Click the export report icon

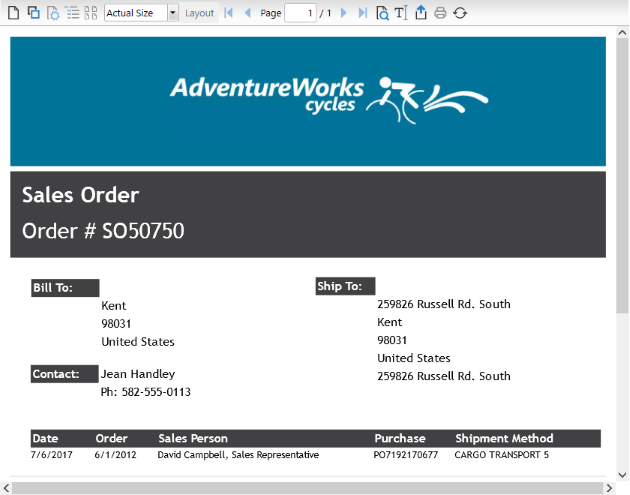click(421, 13)
